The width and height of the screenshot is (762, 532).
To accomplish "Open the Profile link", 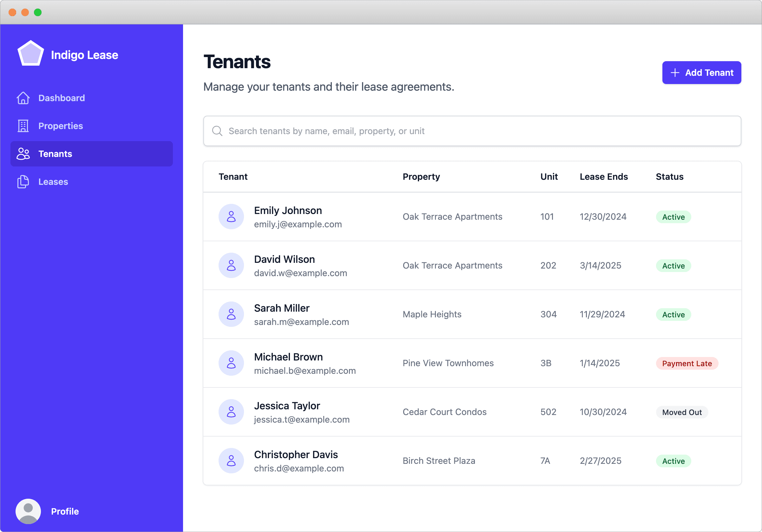I will (x=65, y=511).
